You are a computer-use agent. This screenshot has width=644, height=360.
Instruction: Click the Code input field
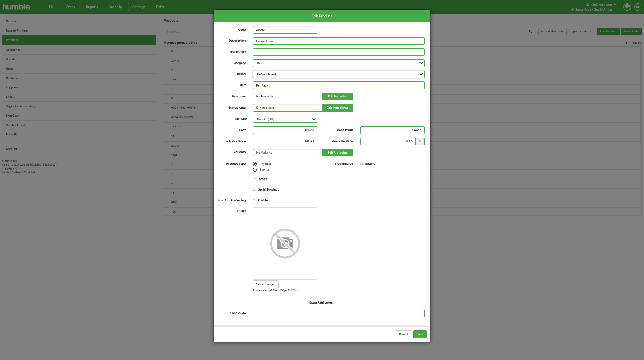285,30
